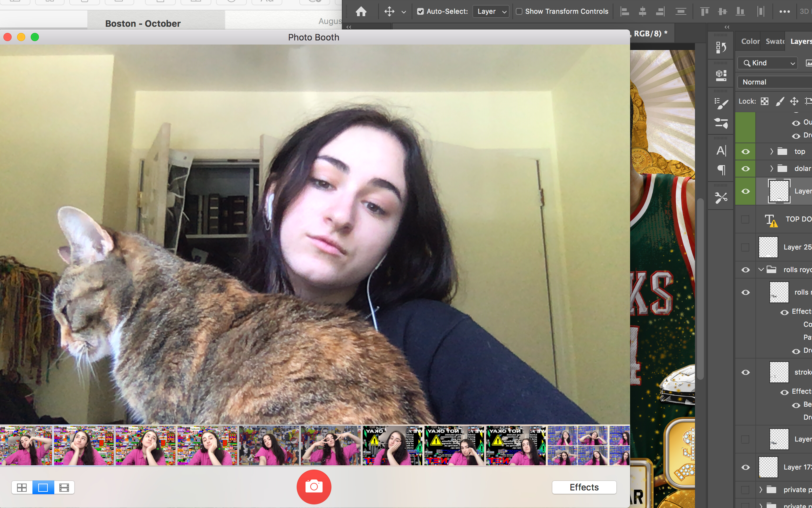Screen dimensions: 812x508
Task: Select the single still picture mode
Action: click(x=43, y=487)
